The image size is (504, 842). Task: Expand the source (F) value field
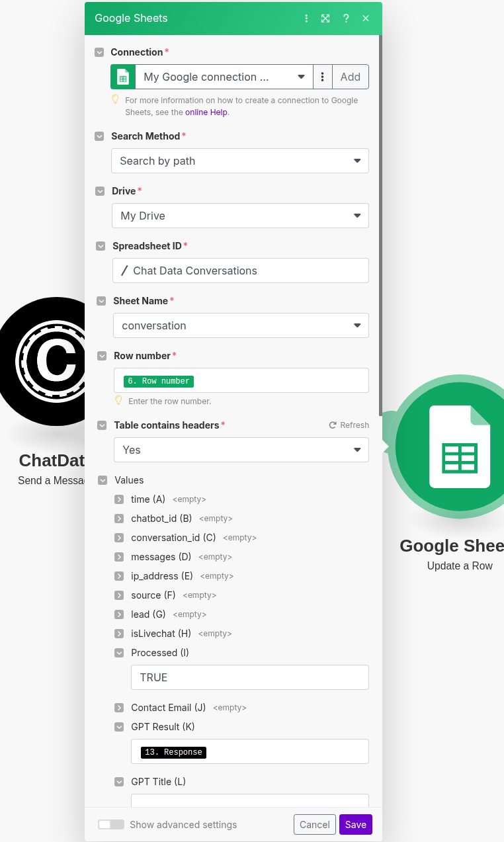[x=119, y=595]
